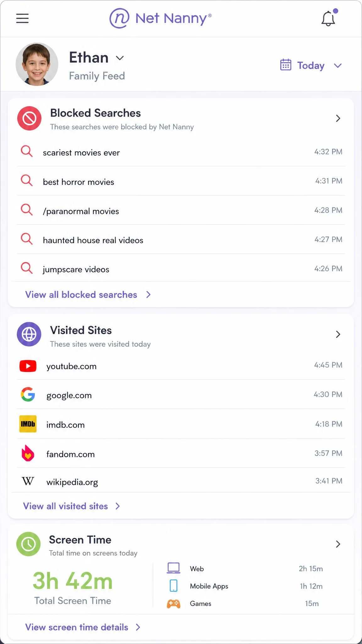Viewport: 362px width, 644px height.
Task: Click the IMDb icon
Action: click(28, 424)
